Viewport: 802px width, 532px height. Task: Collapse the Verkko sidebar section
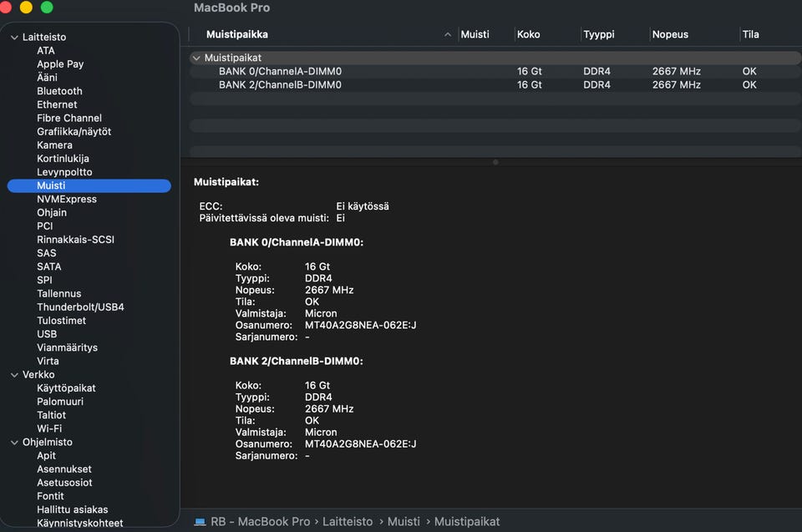[14, 375]
